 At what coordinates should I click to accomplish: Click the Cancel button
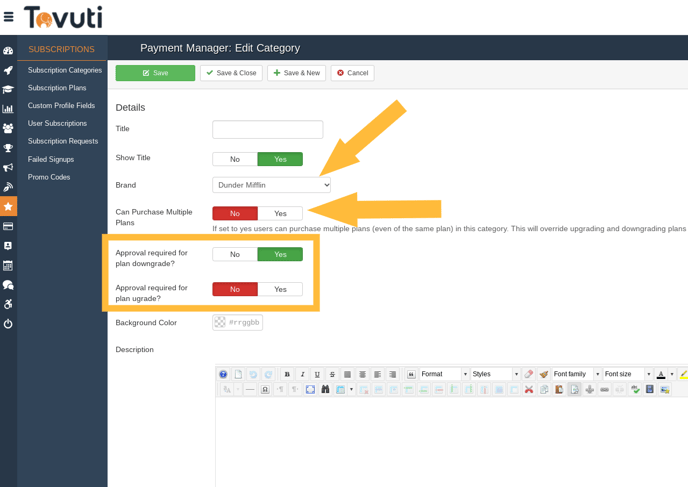click(x=353, y=73)
